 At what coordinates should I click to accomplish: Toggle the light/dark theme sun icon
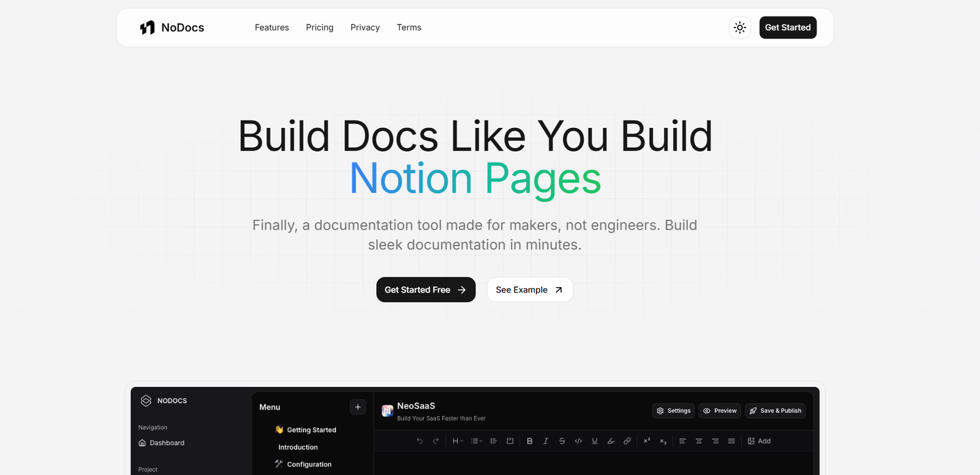(740, 28)
